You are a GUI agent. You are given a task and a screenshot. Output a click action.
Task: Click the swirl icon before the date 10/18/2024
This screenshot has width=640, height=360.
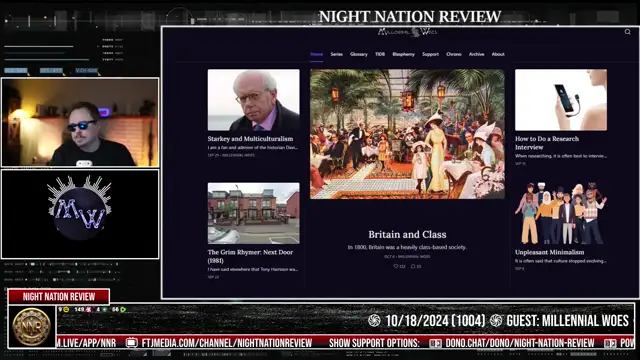point(374,321)
